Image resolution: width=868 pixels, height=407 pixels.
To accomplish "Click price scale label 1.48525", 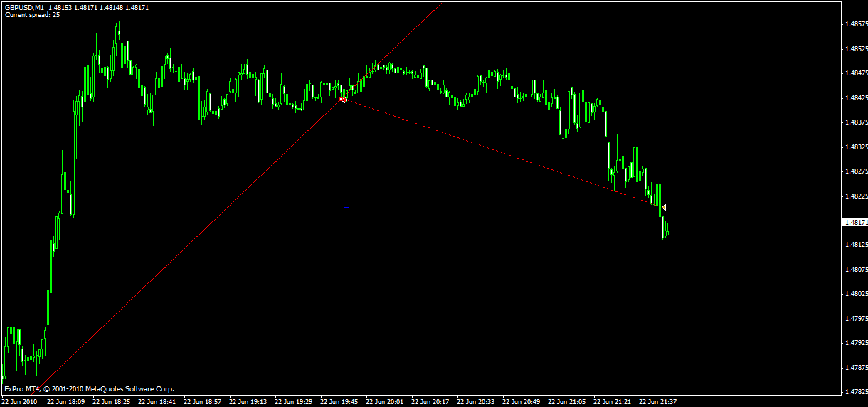I will (856, 49).
